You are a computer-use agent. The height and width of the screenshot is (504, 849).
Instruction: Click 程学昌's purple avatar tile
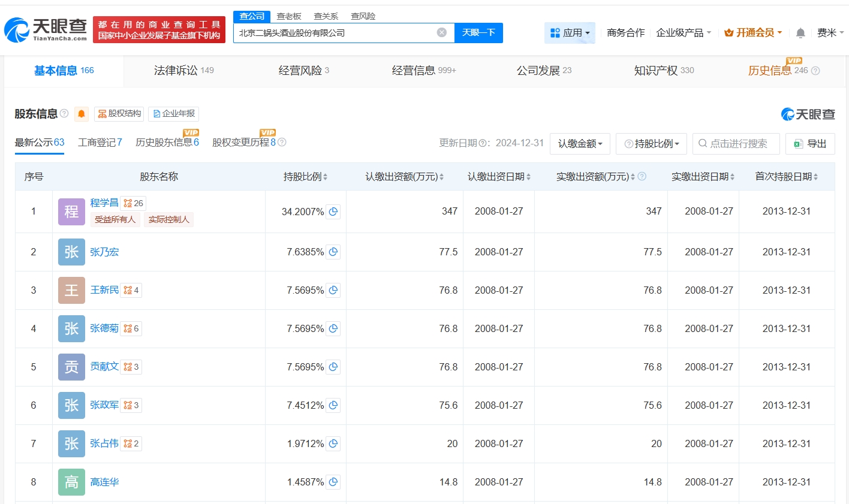pos(71,212)
